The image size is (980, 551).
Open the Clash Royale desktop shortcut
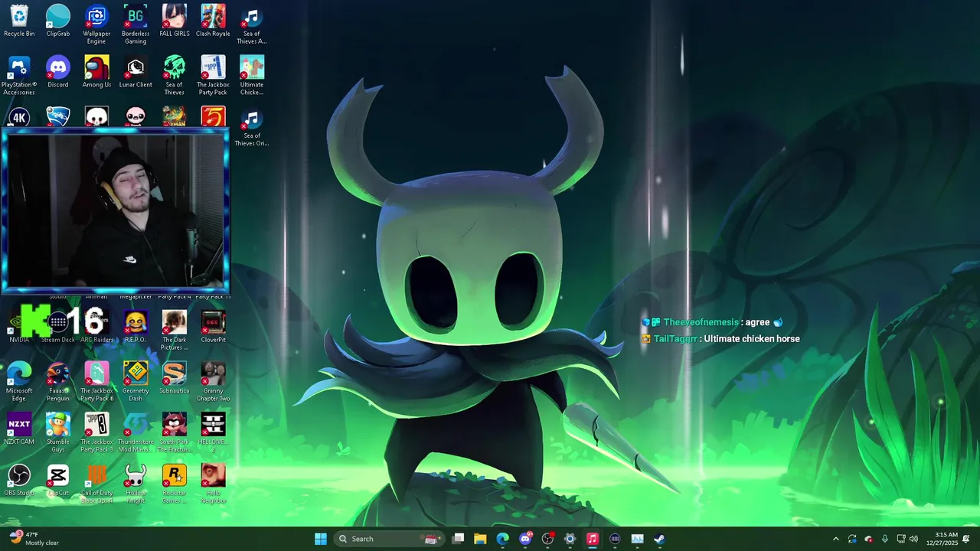pyautogui.click(x=213, y=21)
